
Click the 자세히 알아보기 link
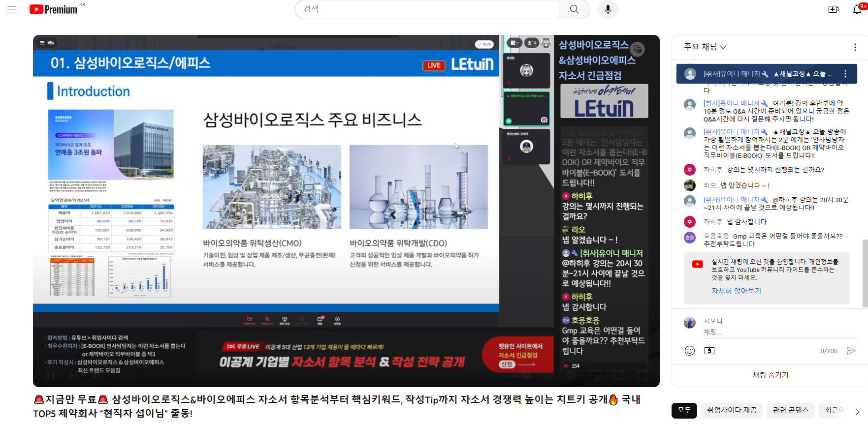(x=736, y=291)
